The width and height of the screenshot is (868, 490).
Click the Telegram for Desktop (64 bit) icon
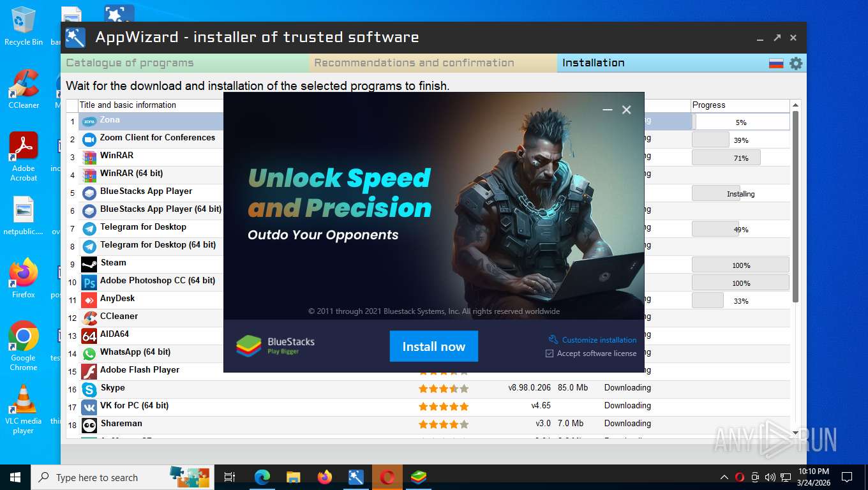(x=89, y=246)
